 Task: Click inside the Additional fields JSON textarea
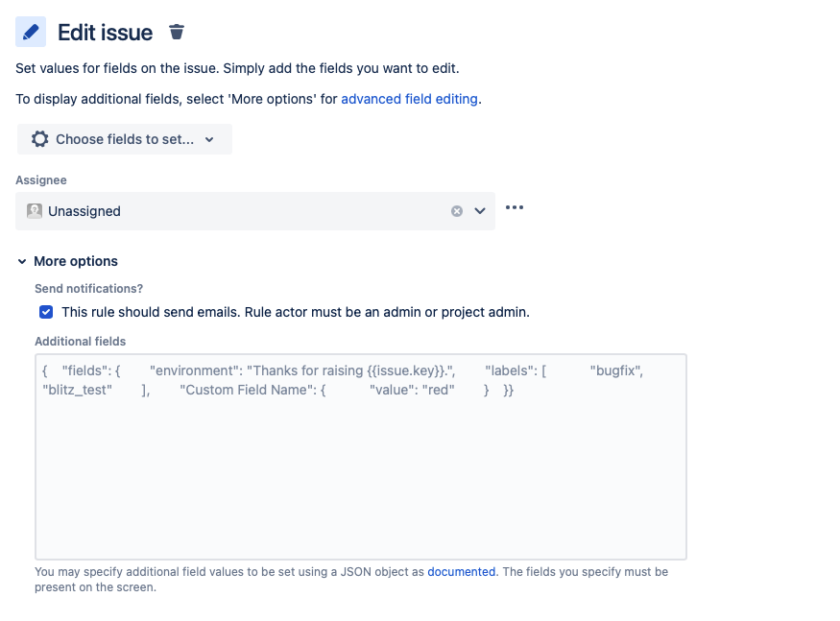tap(361, 457)
